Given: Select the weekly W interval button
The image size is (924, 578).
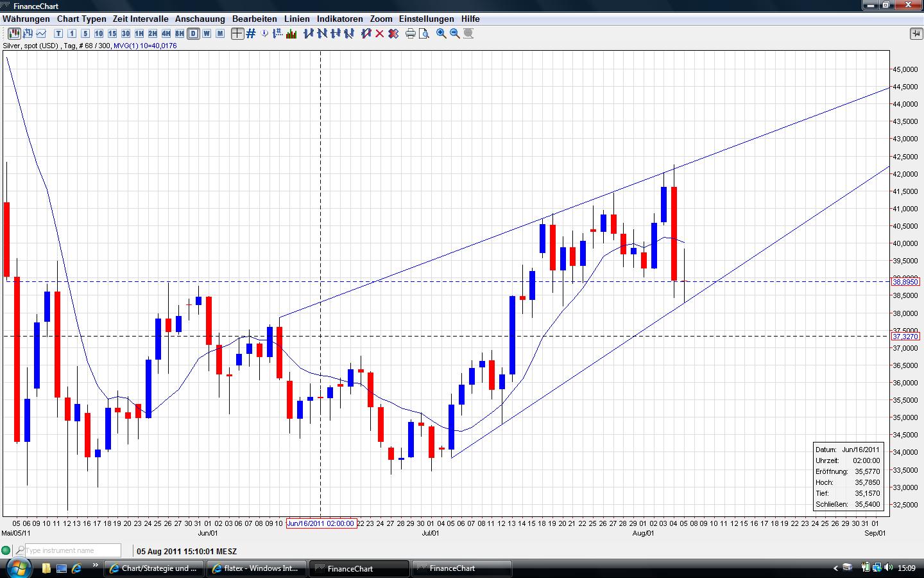Looking at the screenshot, I should [x=207, y=33].
